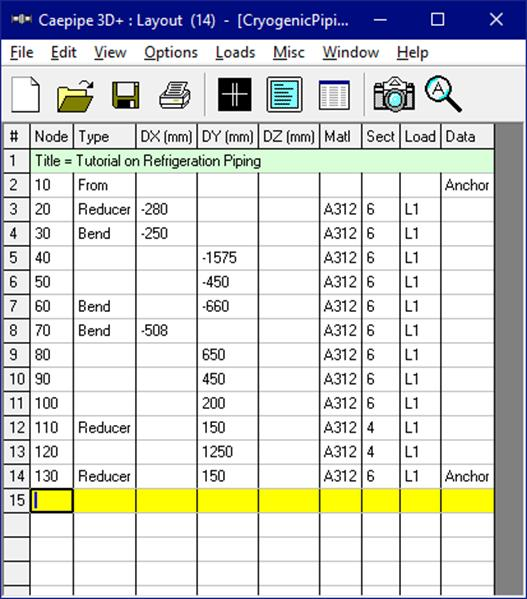Click the printer icon in the toolbar

pos(175,95)
